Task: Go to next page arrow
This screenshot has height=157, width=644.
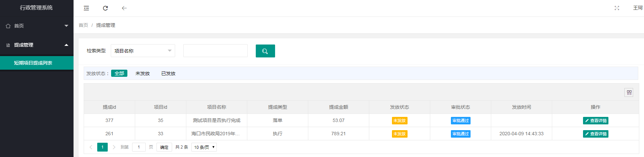Action: point(114,147)
